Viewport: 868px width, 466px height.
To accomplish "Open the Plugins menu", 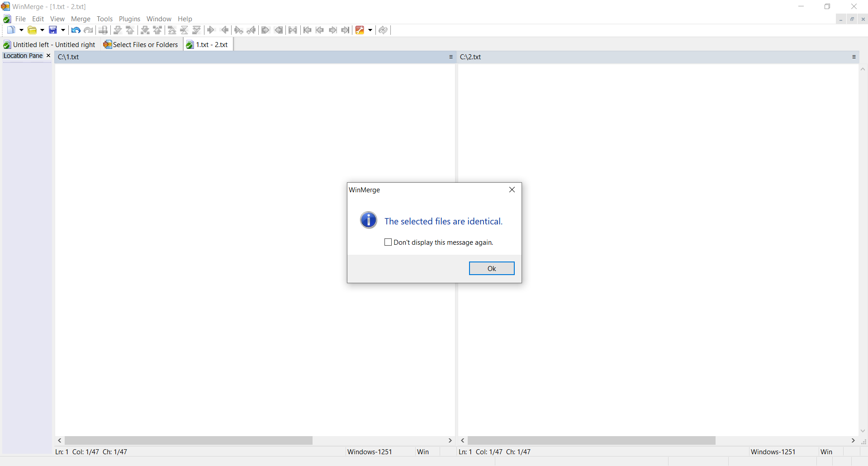I will click(129, 19).
